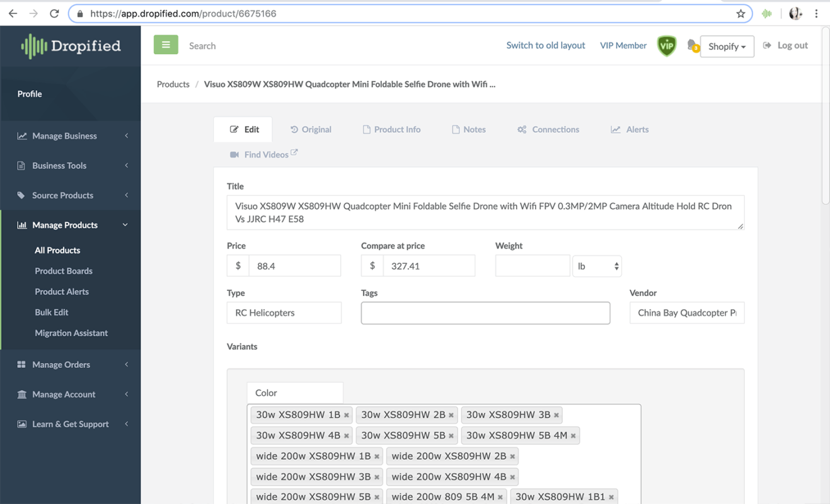Remove variant 30w XS809HW 2B
This screenshot has width=830, height=504.
pyautogui.click(x=451, y=415)
